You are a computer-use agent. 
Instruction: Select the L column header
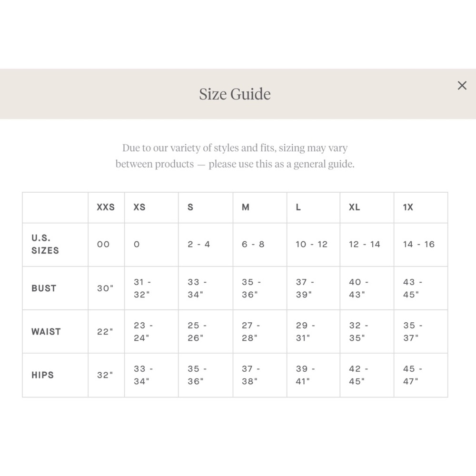coord(298,208)
